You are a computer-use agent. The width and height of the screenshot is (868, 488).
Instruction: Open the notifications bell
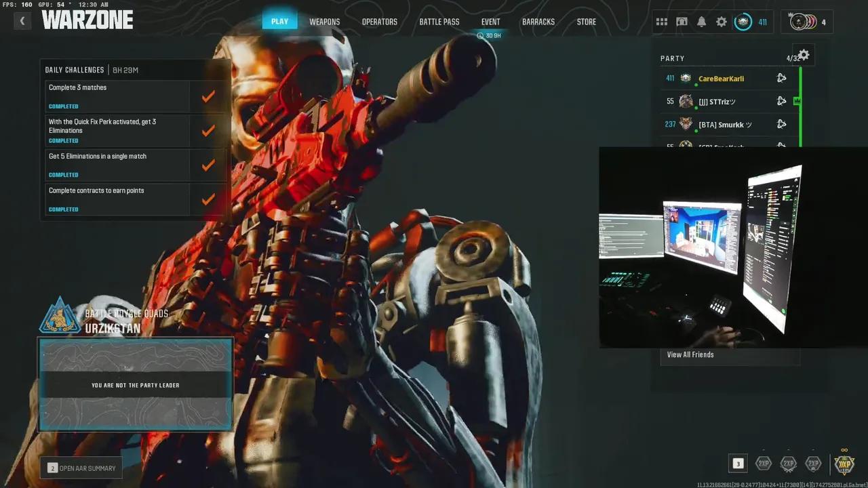coord(701,22)
